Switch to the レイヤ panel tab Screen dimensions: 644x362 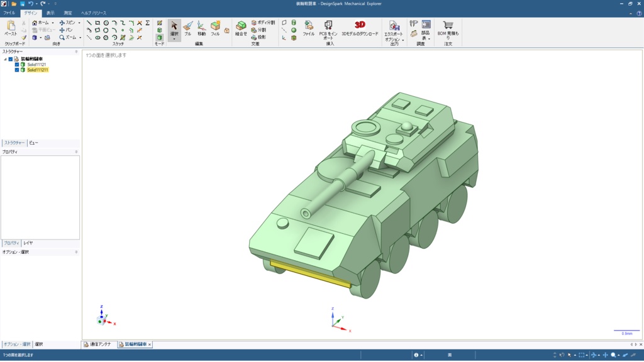point(28,243)
